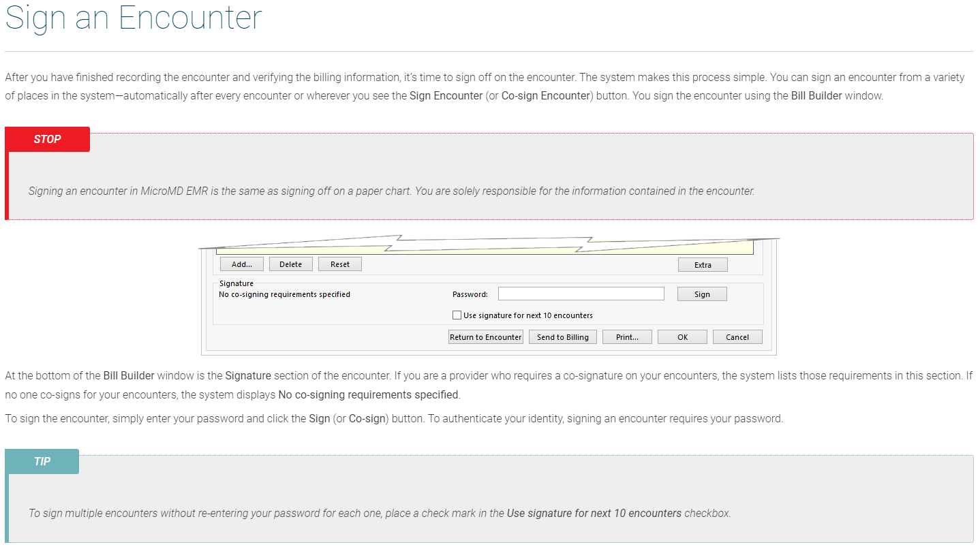This screenshot has width=980, height=549.
Task: Click Return to Encounter button
Action: [x=486, y=337]
